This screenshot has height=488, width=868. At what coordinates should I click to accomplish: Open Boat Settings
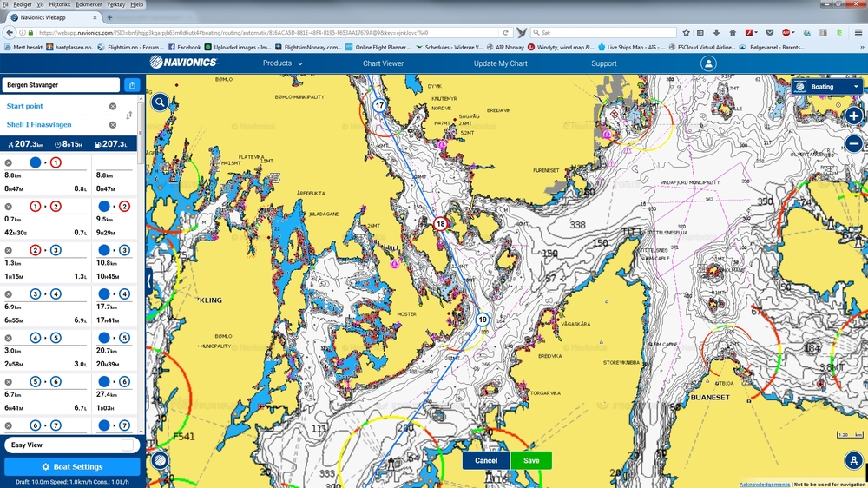point(72,467)
